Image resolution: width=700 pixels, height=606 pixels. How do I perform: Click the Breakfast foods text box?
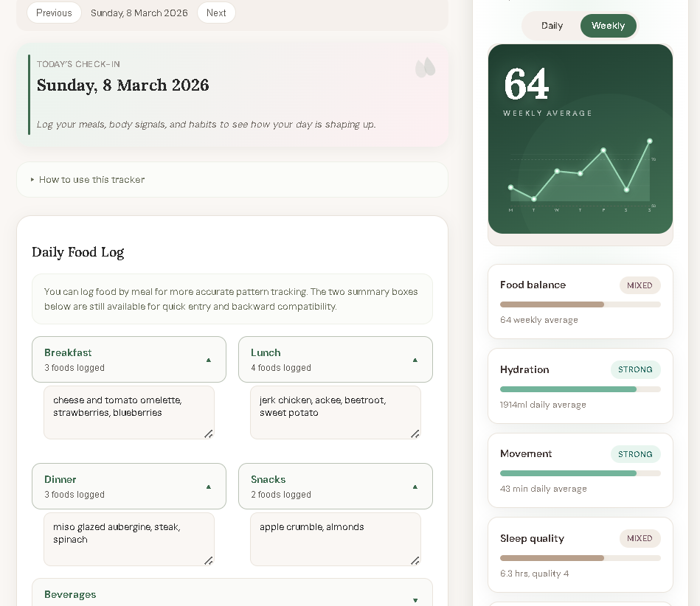pos(129,412)
